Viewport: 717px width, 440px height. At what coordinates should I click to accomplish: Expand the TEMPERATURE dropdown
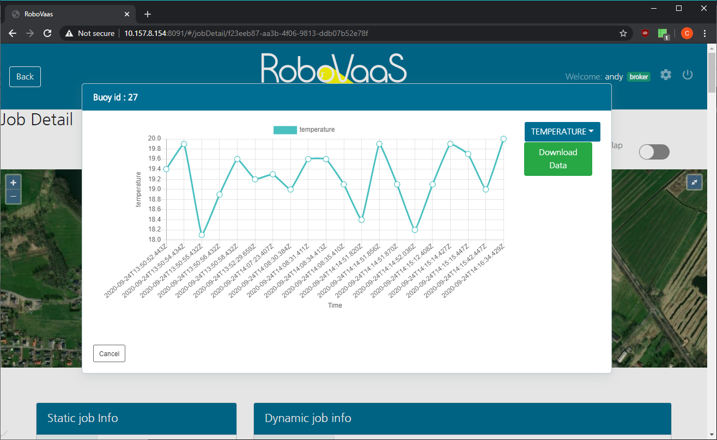(562, 132)
